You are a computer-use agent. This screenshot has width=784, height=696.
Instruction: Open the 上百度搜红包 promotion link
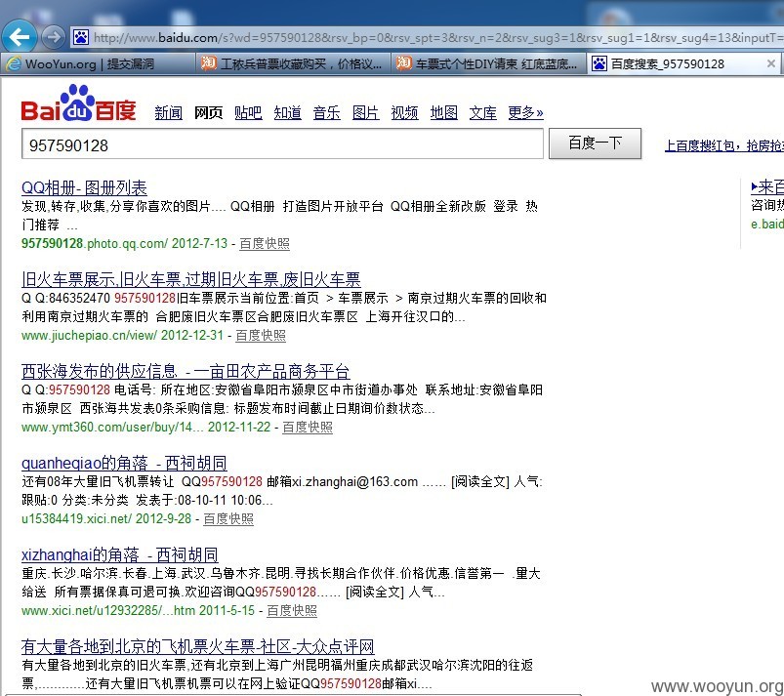pos(724,145)
